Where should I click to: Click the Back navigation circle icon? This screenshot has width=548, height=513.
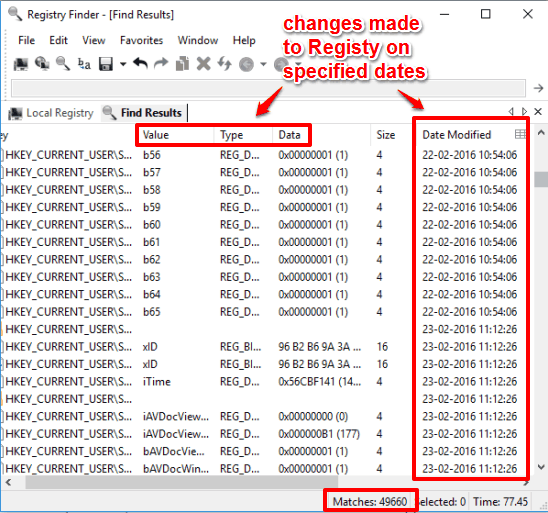coord(246,64)
